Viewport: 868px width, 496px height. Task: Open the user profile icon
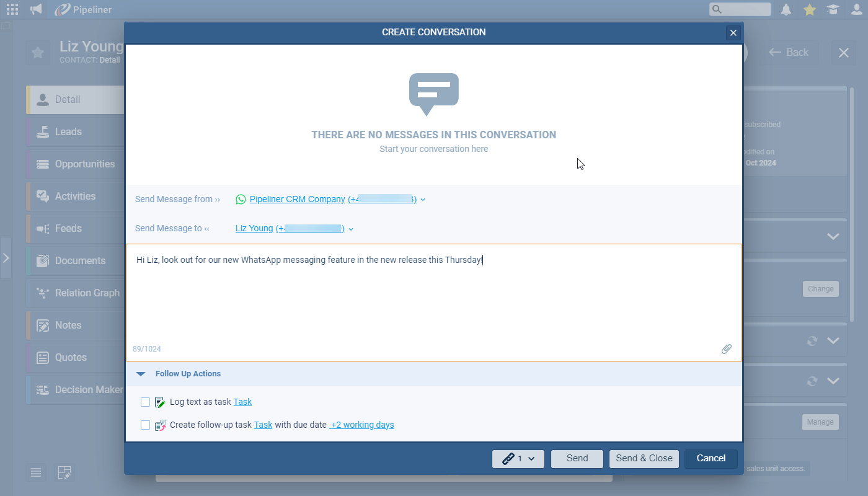[856, 9]
